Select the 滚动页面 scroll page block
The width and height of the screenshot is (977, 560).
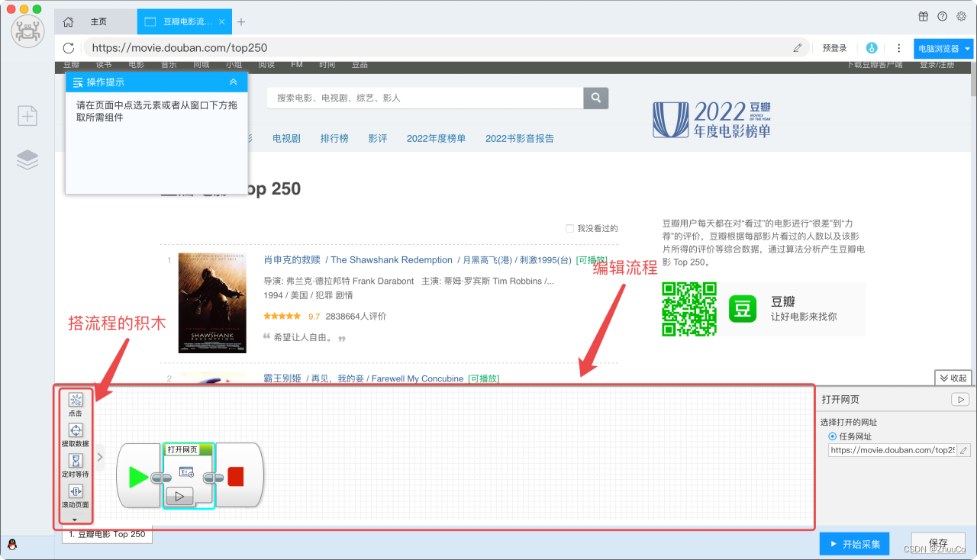click(76, 496)
